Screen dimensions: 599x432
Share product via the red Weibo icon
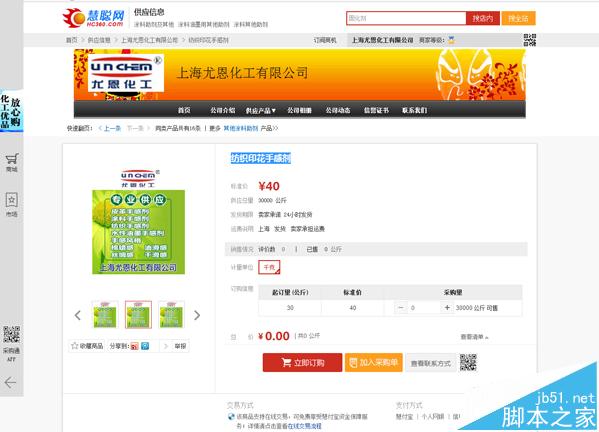134,346
